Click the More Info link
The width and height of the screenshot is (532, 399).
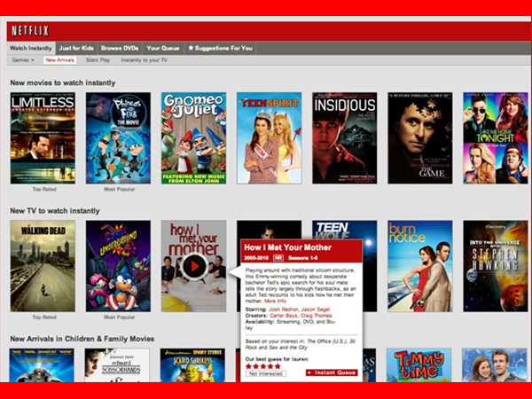(x=275, y=301)
